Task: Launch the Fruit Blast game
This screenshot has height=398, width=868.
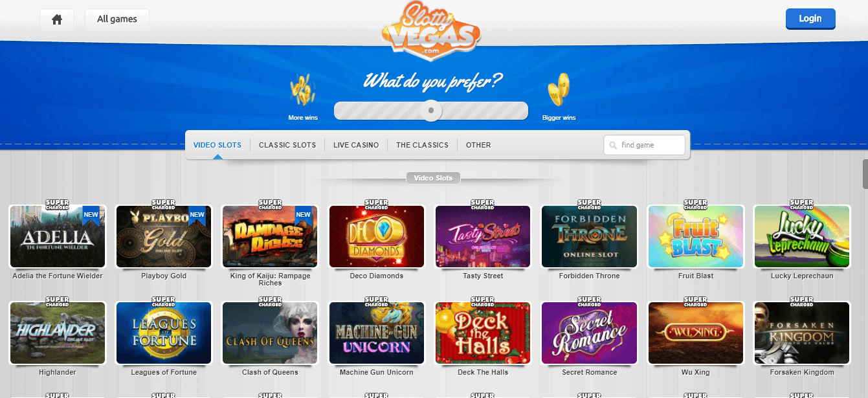Action: 696,237
